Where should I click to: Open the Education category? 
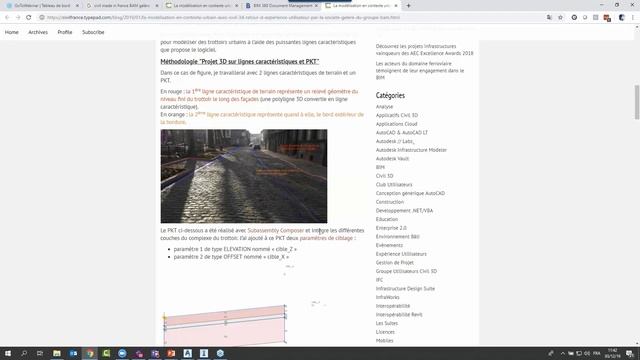(x=387, y=219)
